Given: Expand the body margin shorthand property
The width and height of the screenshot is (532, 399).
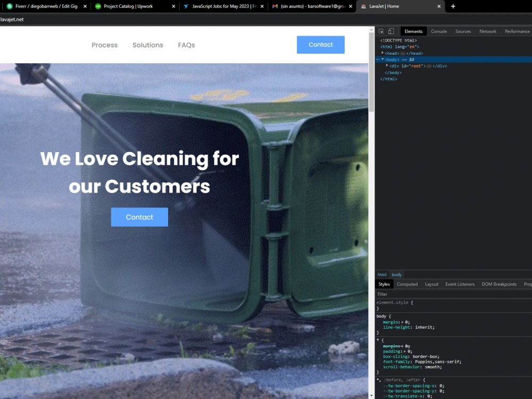Looking at the screenshot, I should coord(403,322).
